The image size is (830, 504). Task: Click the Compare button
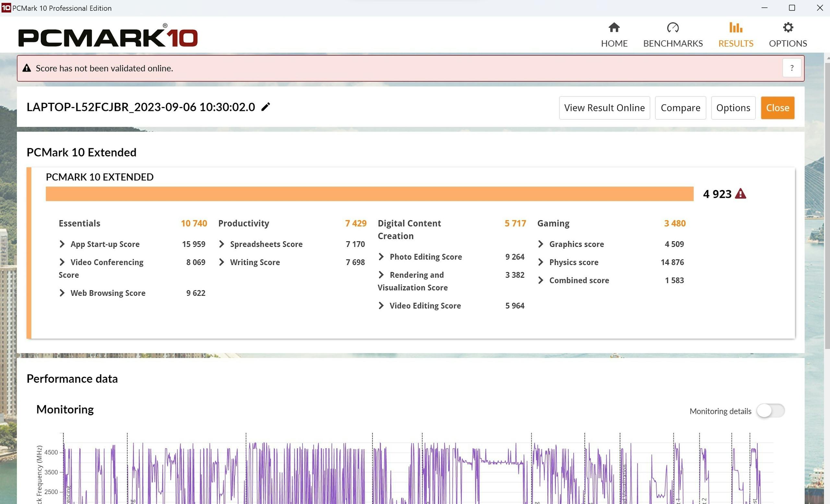point(680,108)
